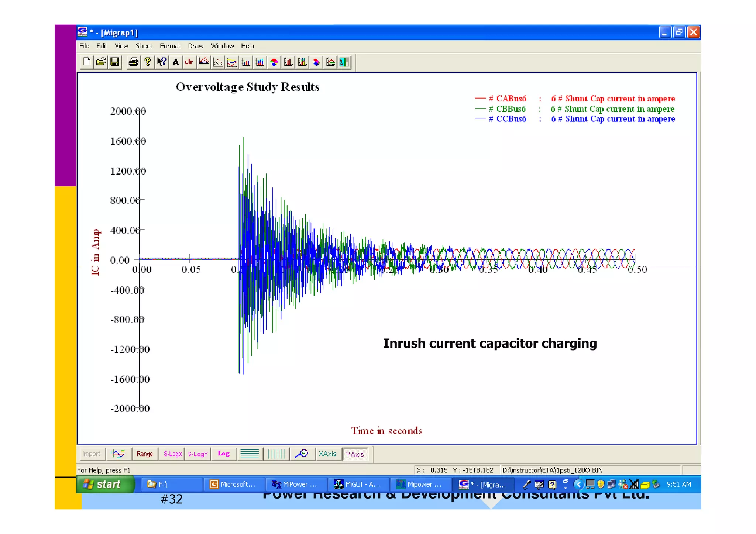The height and width of the screenshot is (534, 756).
Task: Create a new document from toolbar
Action: point(87,62)
